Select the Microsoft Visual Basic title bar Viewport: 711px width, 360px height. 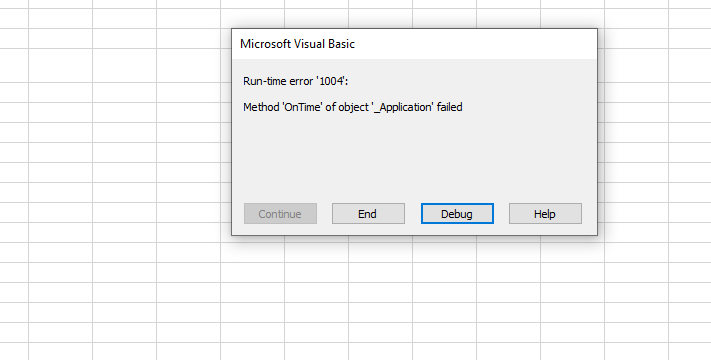coord(414,44)
